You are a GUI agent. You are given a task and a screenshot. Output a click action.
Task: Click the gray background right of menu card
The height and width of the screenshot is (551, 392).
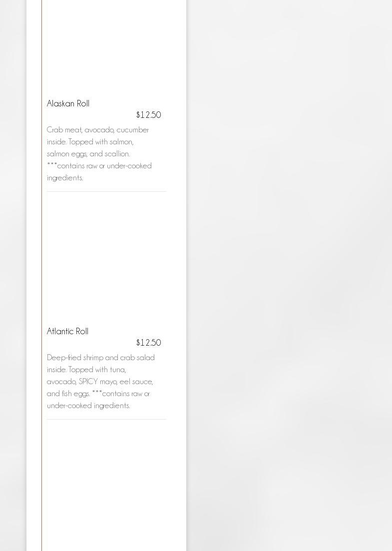(x=290, y=275)
